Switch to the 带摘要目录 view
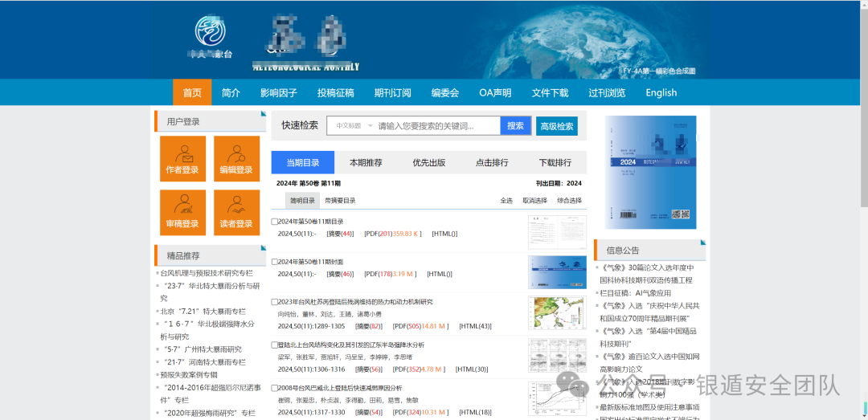This screenshot has width=868, height=420. tap(340, 200)
